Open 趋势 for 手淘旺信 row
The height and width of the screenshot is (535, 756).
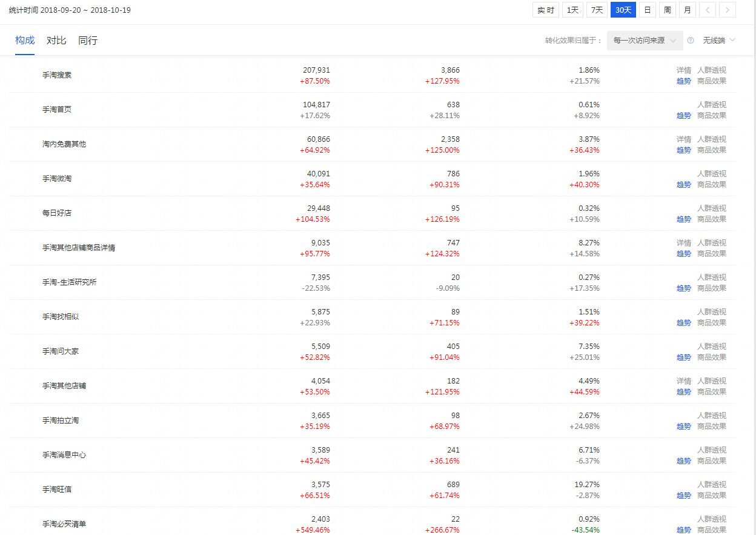684,496
